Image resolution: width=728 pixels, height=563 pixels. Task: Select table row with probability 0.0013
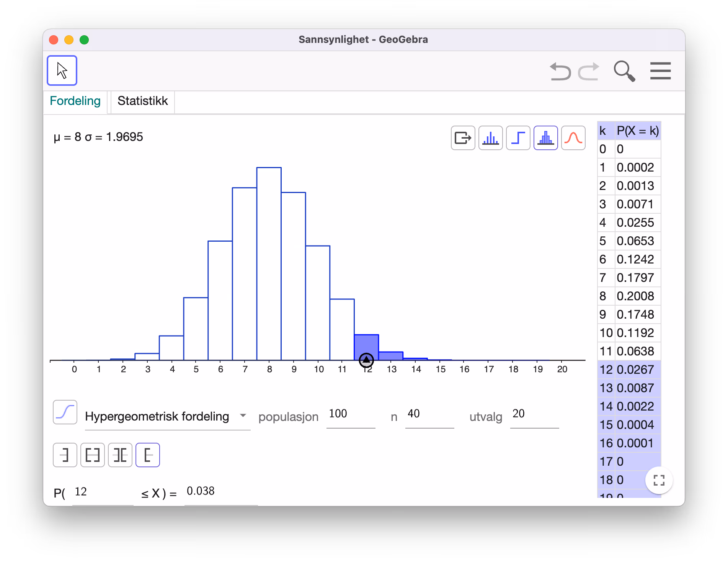(629, 186)
